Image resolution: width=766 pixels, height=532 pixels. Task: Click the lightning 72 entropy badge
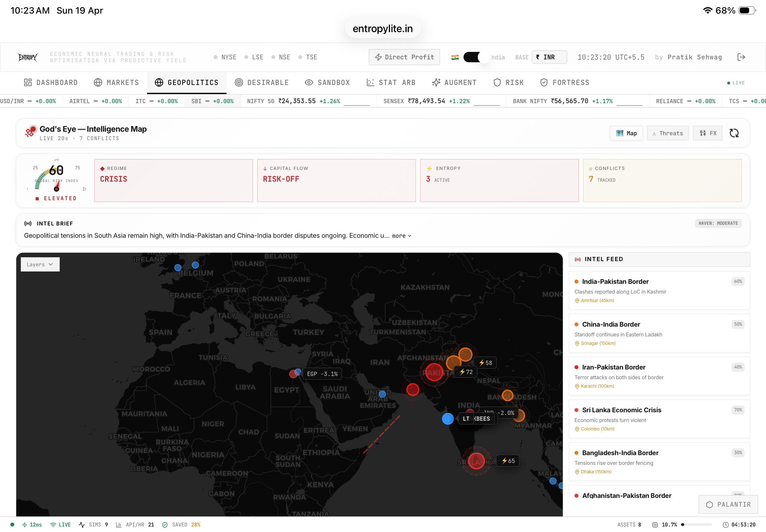coord(466,372)
